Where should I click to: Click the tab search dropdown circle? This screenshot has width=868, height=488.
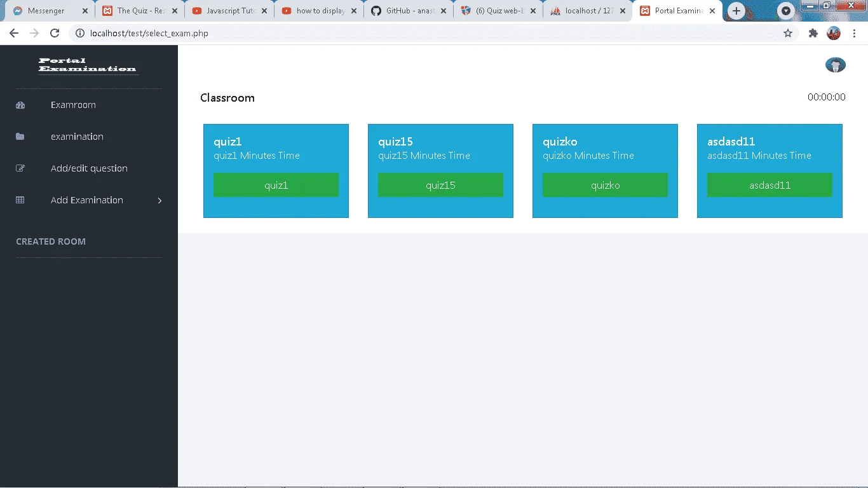pos(787,11)
